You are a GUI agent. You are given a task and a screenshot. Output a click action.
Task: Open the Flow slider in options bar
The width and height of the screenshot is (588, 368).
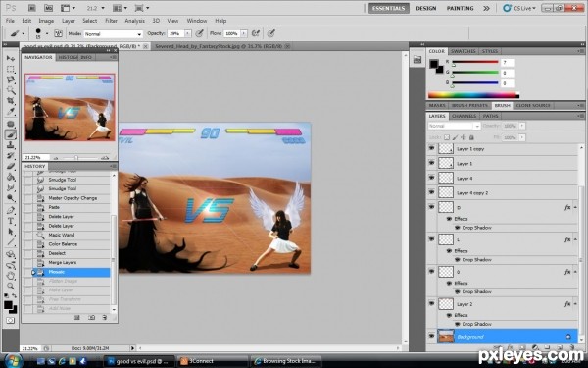(244, 33)
